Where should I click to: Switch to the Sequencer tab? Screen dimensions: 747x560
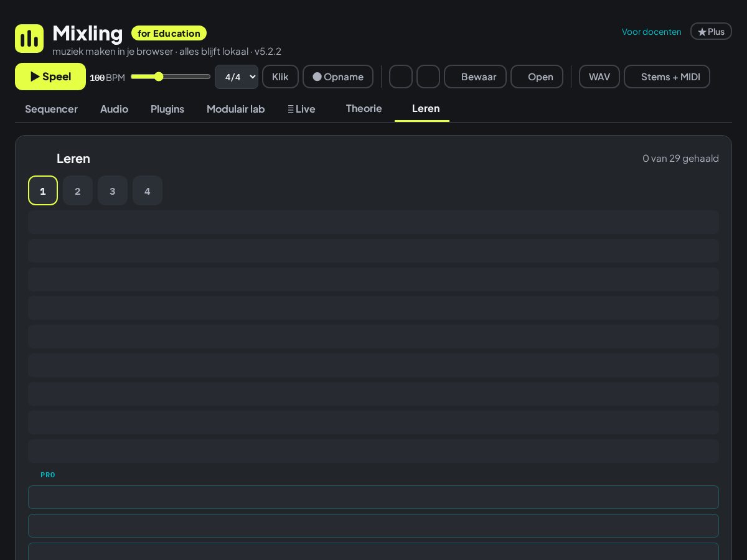(x=51, y=109)
